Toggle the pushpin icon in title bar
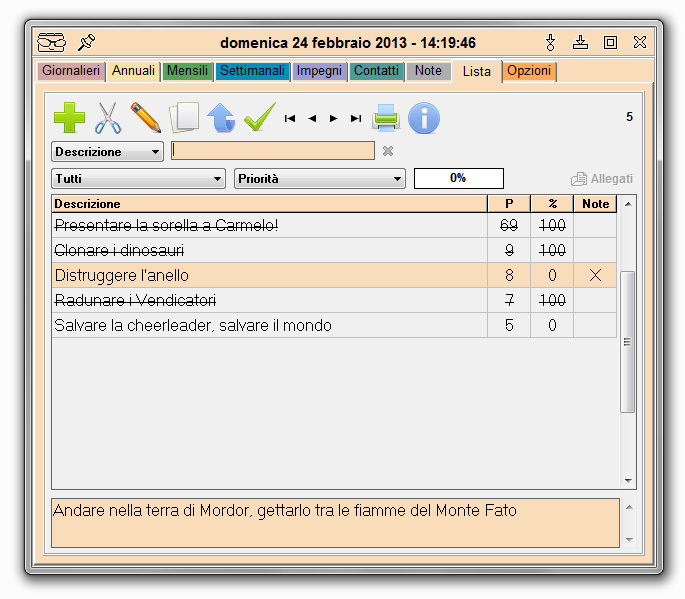 86,42
